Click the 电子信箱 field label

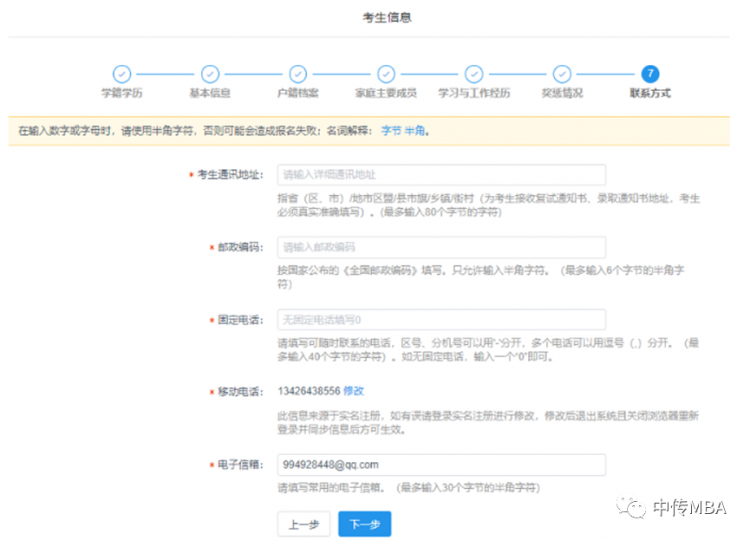pos(241,465)
